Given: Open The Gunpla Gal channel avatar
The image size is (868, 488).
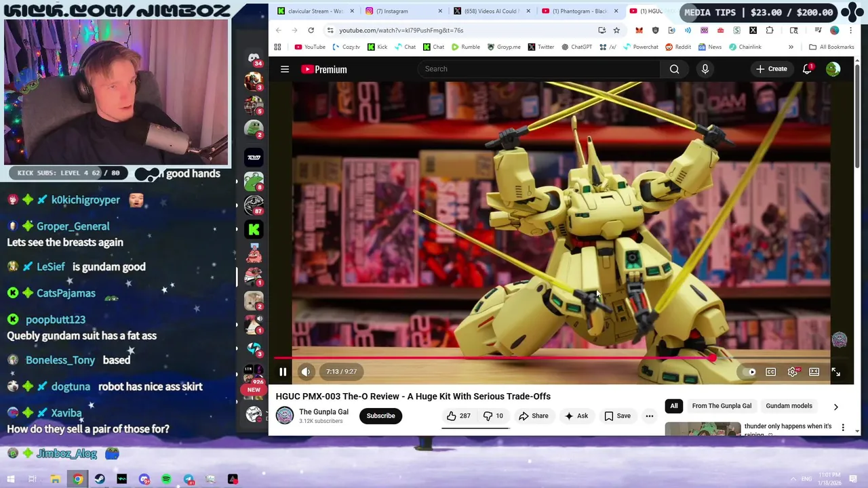Looking at the screenshot, I should pyautogui.click(x=285, y=415).
